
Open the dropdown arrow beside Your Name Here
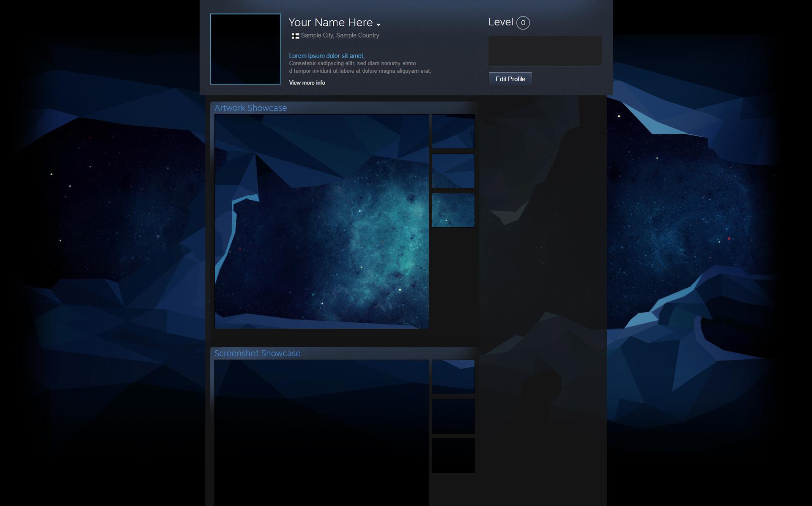point(379,25)
